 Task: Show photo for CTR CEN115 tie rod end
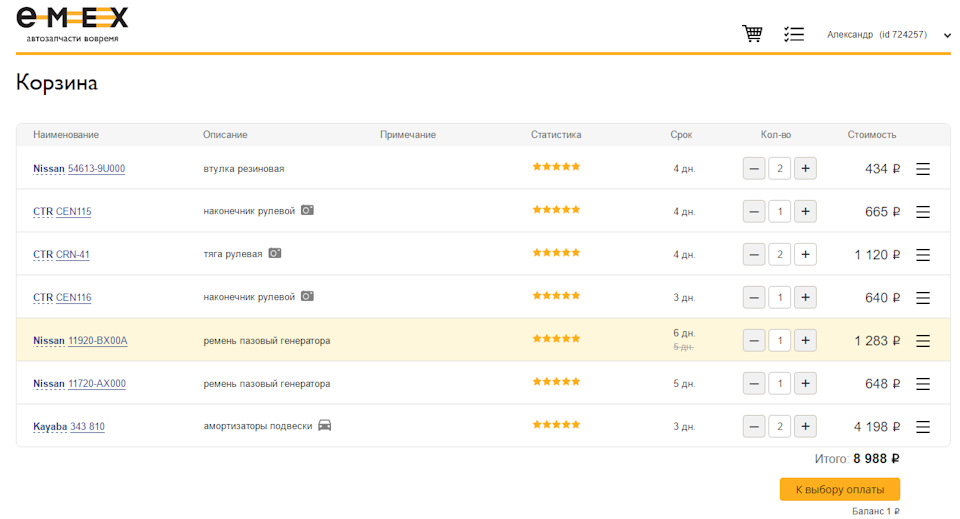tap(308, 211)
